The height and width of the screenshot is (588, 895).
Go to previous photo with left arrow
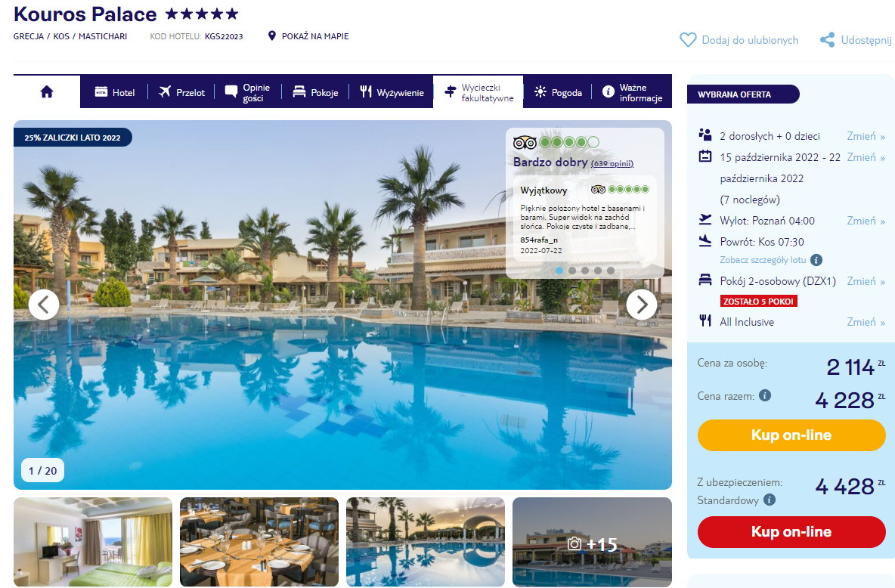44,305
